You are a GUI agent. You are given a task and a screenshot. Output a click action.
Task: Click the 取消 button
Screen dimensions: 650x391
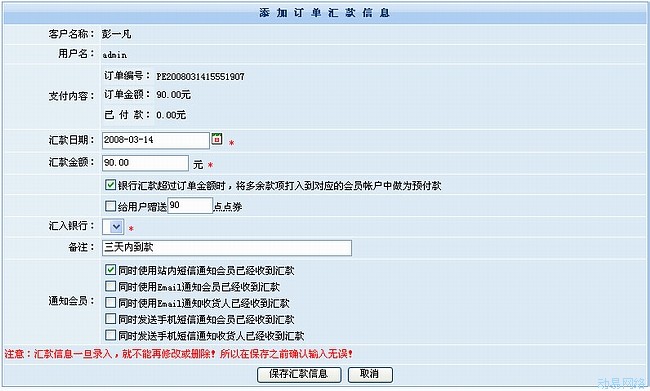(370, 374)
